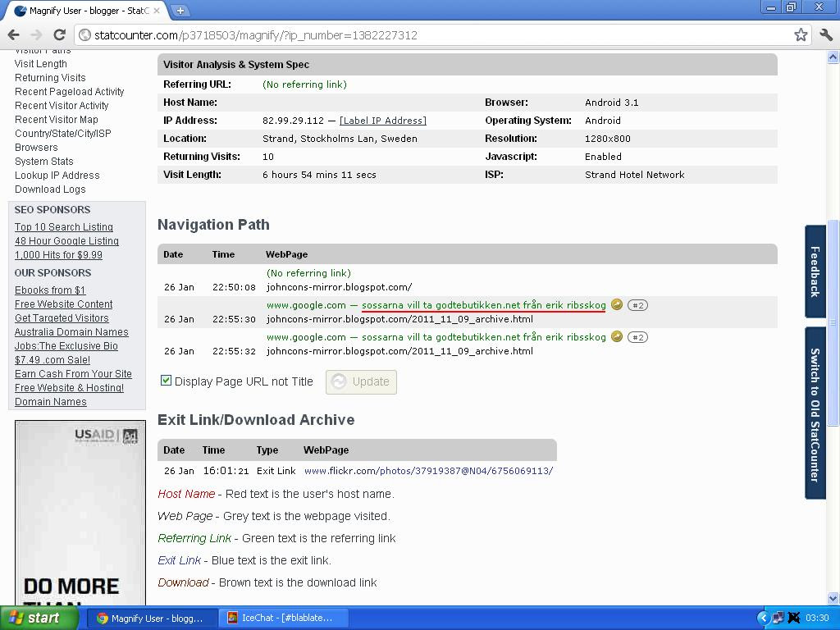Click the tray expand arrow in the taskbar
This screenshot has height=630, width=840.
[x=763, y=618]
